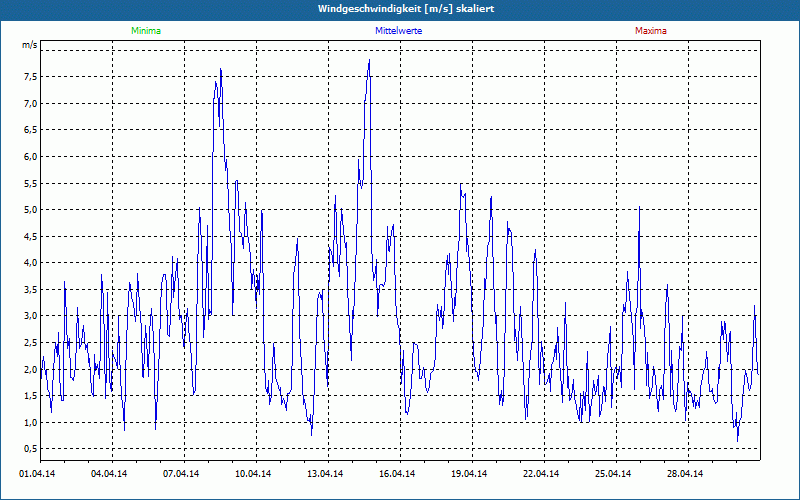Image resolution: width=800 pixels, height=500 pixels.
Task: Click the 1,5 y-axis value
Action: pos(31,395)
